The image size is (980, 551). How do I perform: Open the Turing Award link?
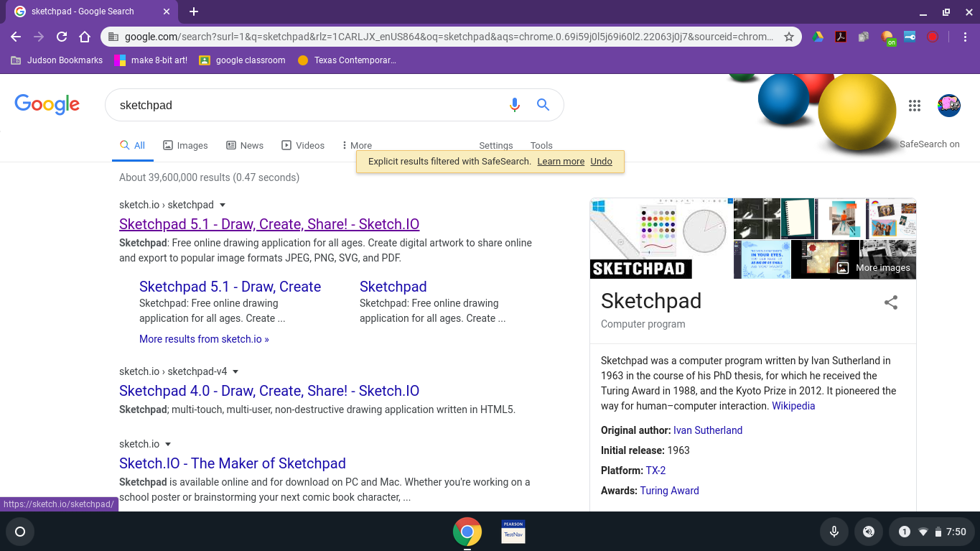point(669,491)
